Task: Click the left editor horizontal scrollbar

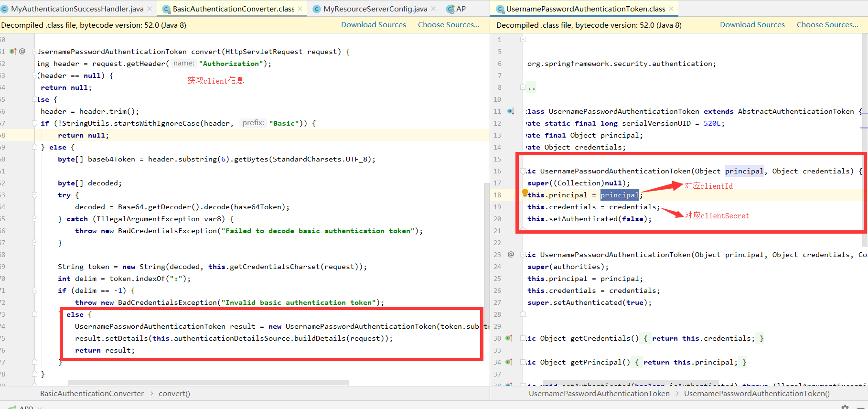Action: (208, 383)
